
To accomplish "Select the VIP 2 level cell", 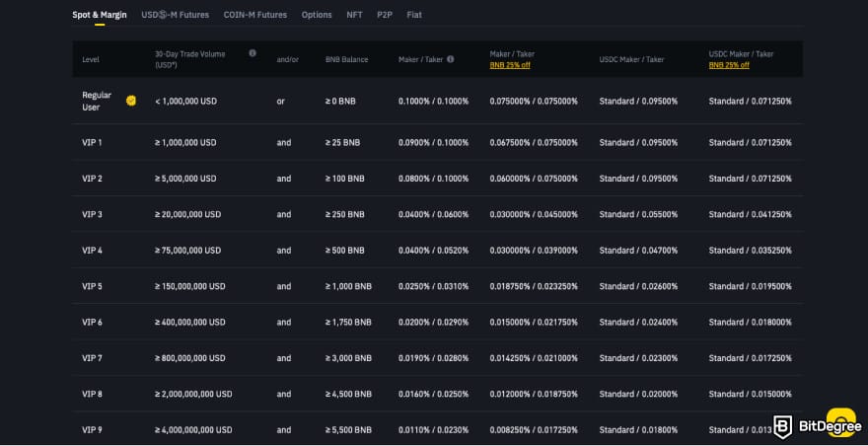I will coord(92,179).
